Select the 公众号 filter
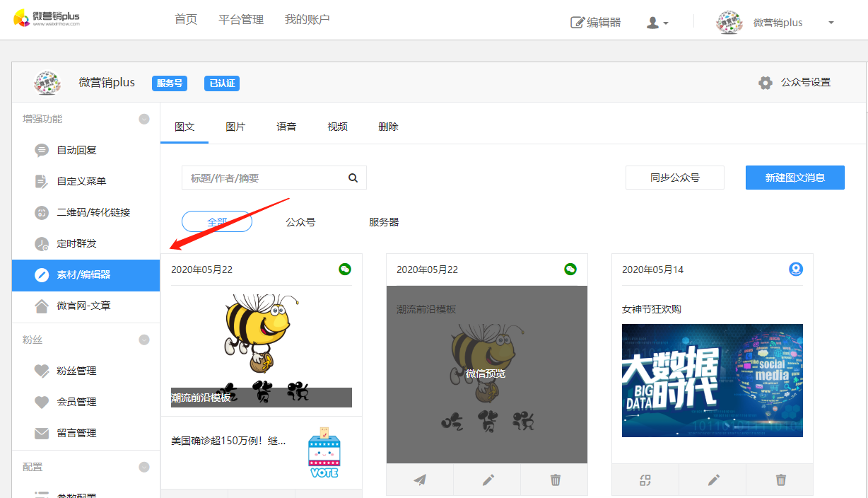Image resolution: width=868 pixels, height=498 pixels. [x=300, y=221]
